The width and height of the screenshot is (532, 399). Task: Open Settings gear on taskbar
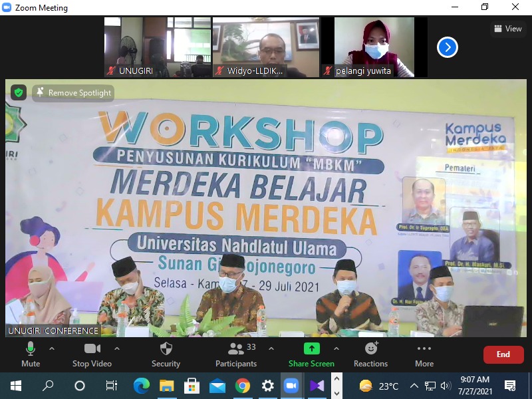point(268,386)
